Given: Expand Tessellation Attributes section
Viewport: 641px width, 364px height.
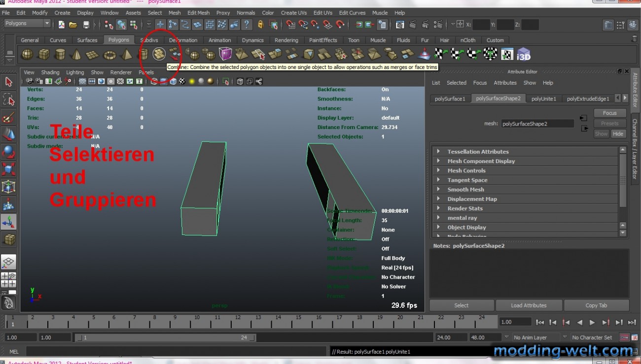Looking at the screenshot, I should tap(525, 152).
